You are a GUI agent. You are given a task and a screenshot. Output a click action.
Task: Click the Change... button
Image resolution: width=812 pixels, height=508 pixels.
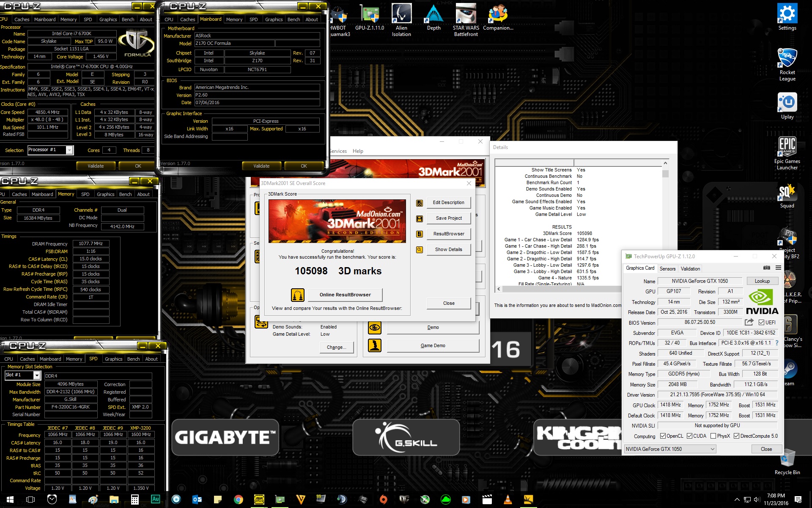tap(336, 347)
